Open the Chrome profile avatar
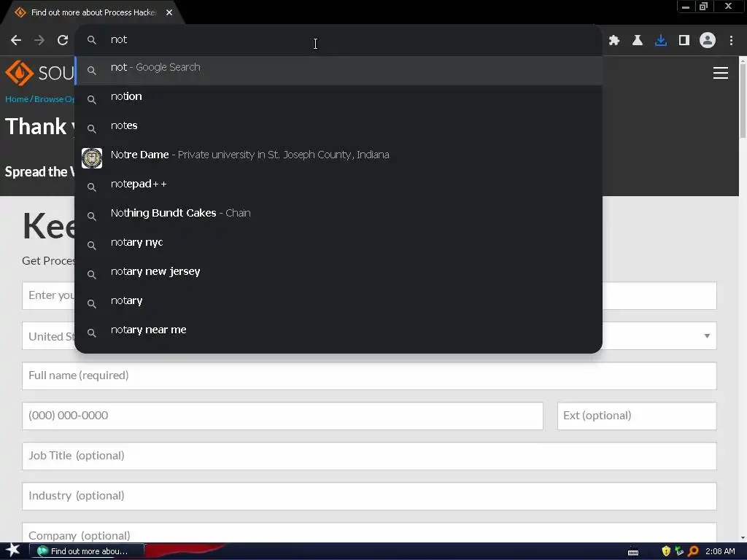The image size is (747, 560). pos(708,41)
